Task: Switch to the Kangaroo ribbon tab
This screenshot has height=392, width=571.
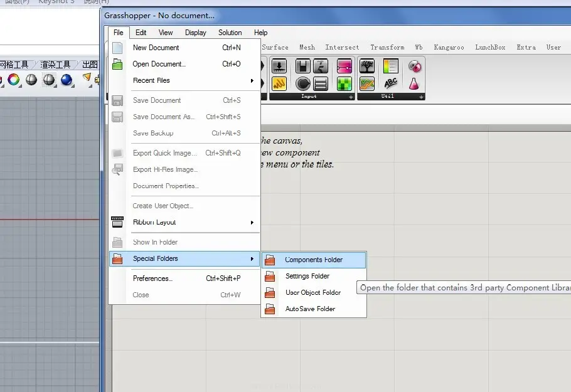Action: (449, 47)
